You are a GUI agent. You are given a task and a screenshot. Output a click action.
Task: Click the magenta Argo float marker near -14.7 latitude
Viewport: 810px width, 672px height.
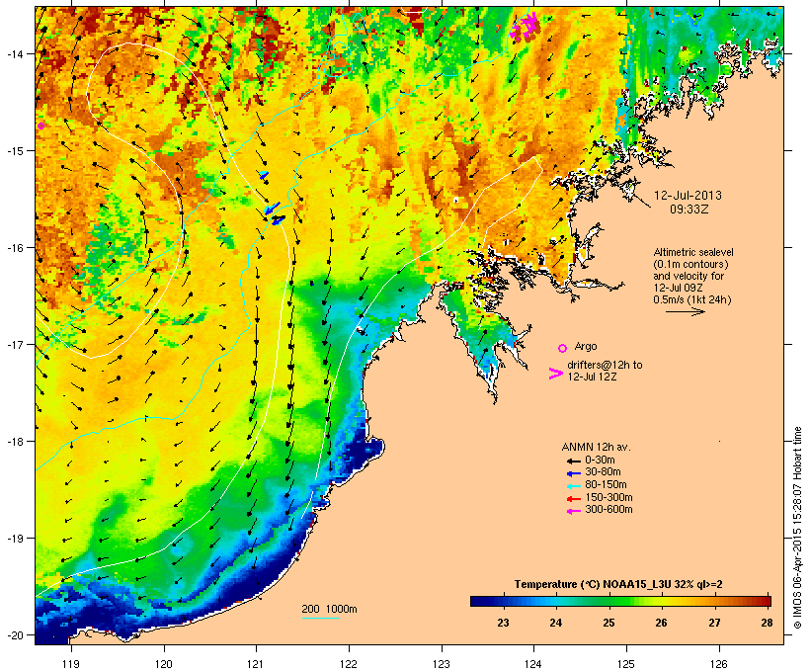pos(40,126)
